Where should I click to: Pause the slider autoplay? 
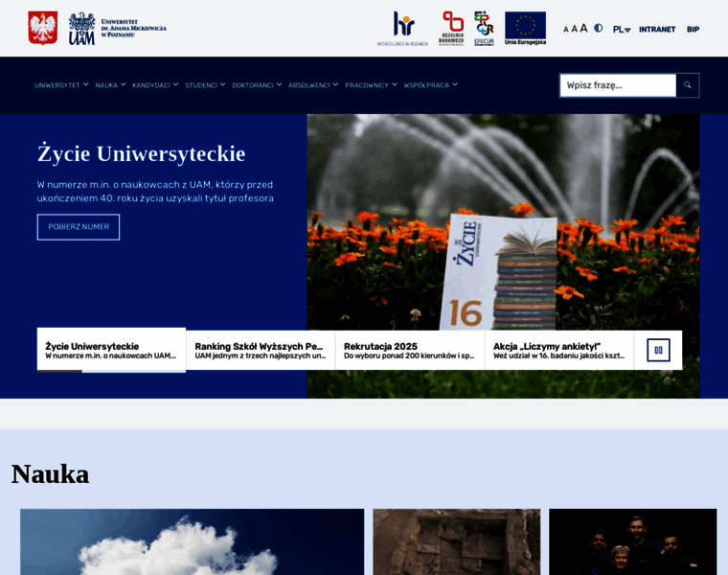click(x=658, y=350)
